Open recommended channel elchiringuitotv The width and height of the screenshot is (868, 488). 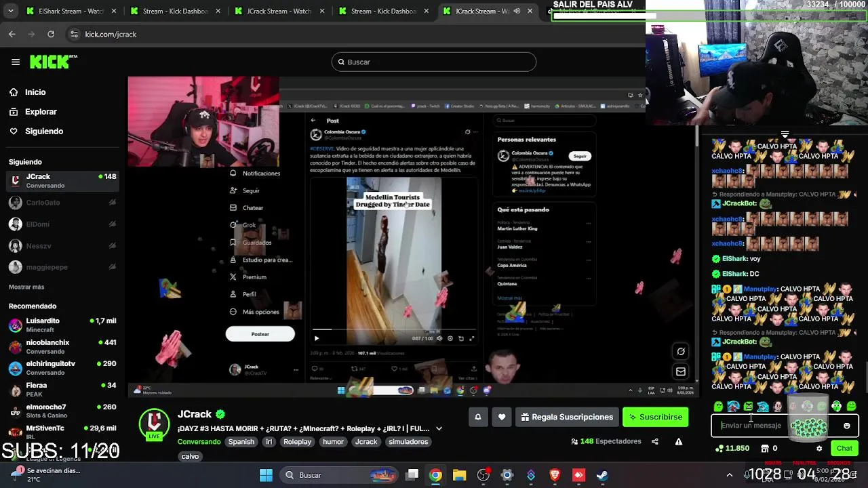click(x=62, y=368)
